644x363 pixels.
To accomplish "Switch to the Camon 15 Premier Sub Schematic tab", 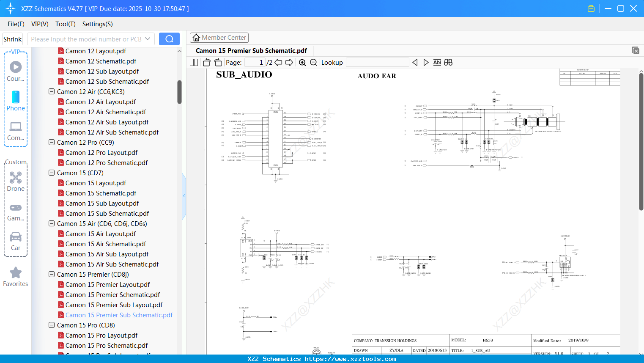I will (251, 50).
